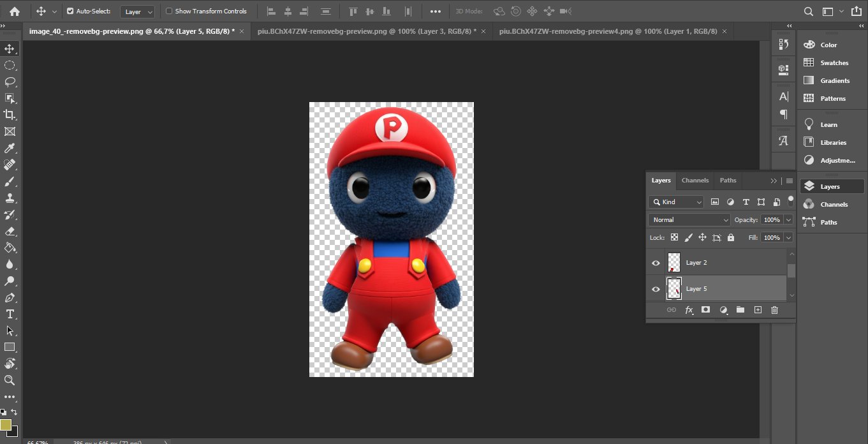Open the Fill slider dropdown arrow
Viewport: 868px width, 444px height.
tap(789, 237)
